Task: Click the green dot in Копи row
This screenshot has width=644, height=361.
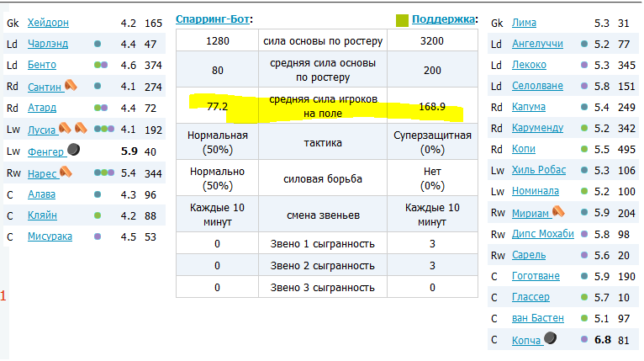Action: (584, 149)
